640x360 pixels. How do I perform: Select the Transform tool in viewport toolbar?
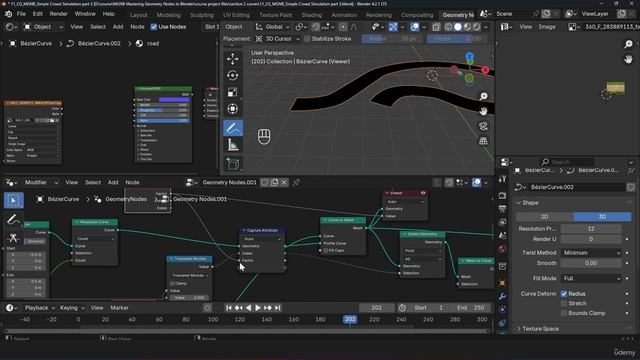(233, 109)
